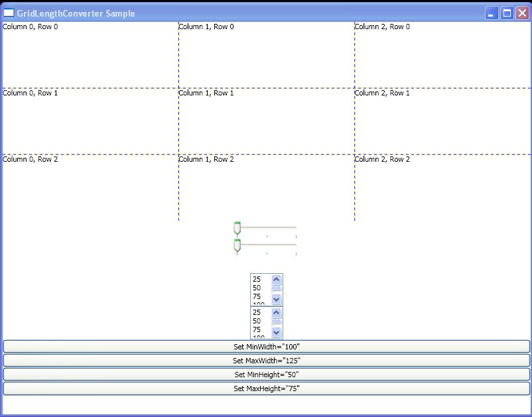Click the "Column 0, Row 0" text
Screen dimensions: 532x417
pos(31,27)
